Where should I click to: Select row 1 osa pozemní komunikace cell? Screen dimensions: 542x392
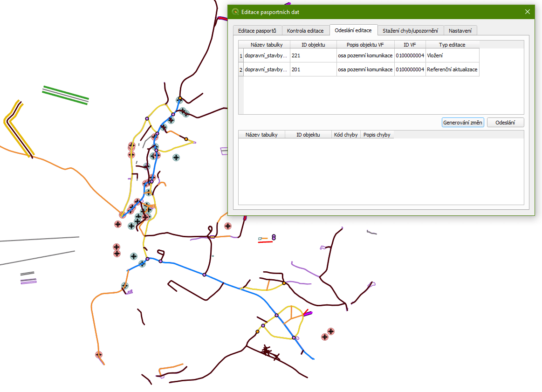coord(365,55)
